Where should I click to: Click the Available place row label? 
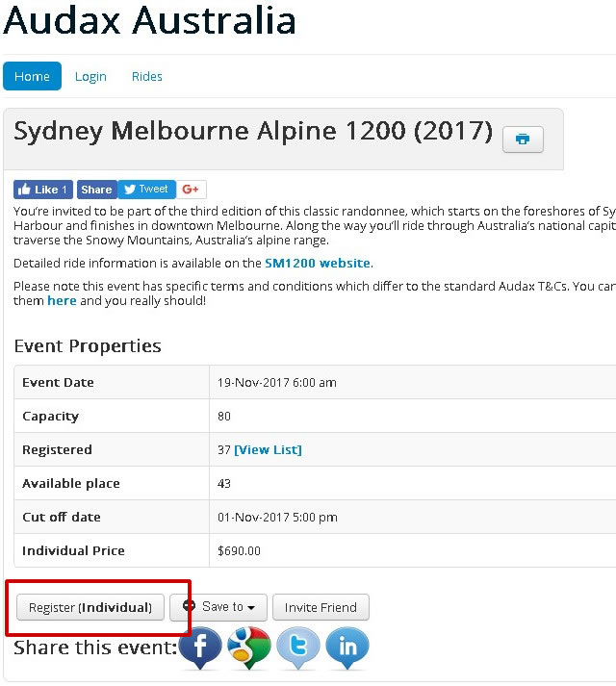(x=71, y=483)
